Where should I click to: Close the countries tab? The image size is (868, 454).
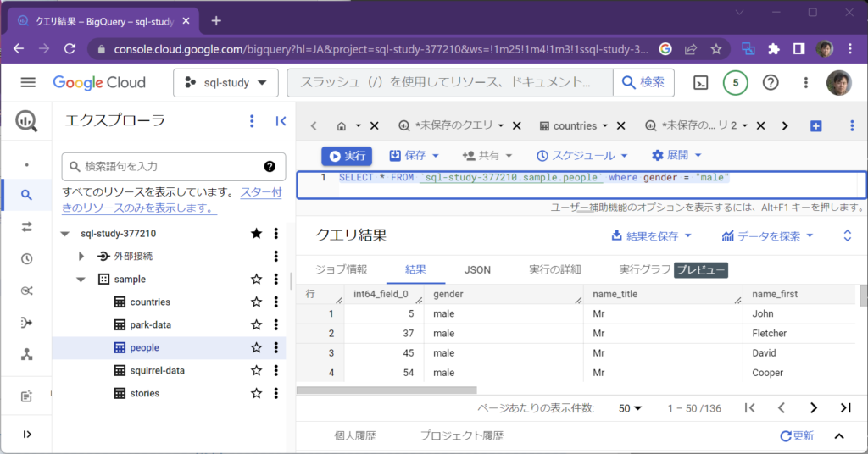pos(621,126)
